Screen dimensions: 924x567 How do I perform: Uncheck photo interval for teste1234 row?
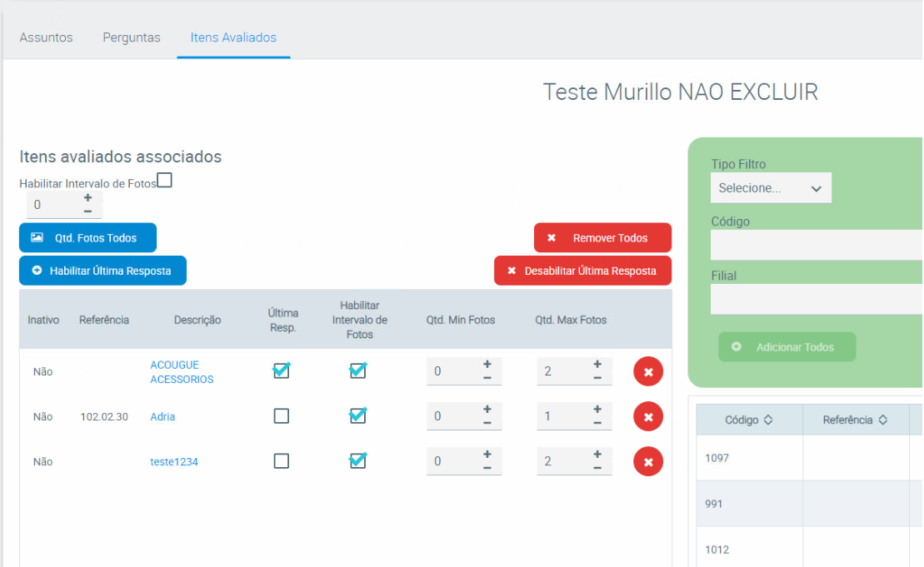click(x=357, y=460)
